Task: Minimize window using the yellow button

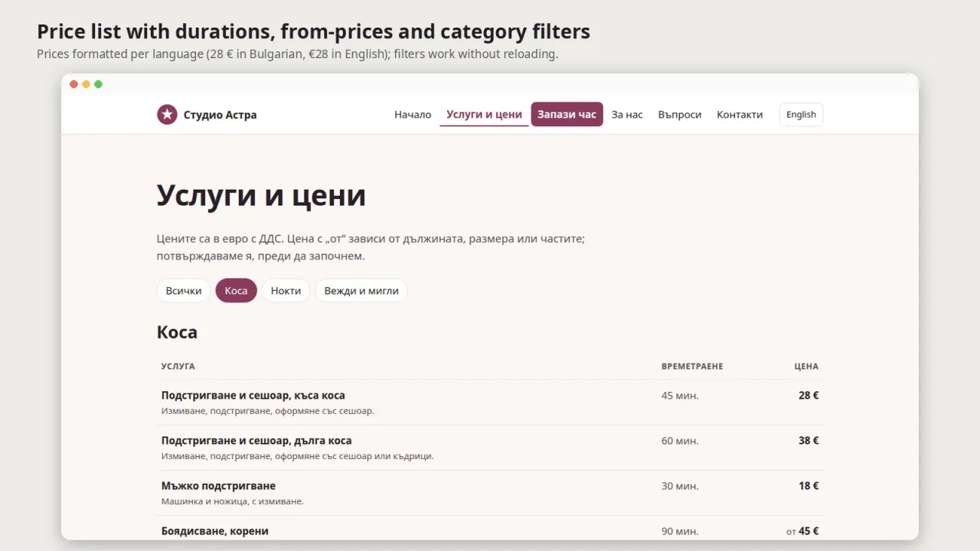Action: coord(87,84)
